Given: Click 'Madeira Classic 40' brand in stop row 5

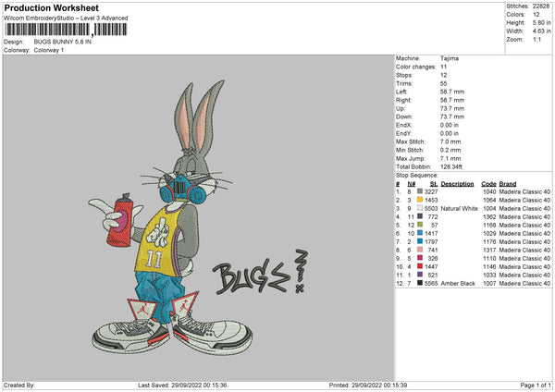Looking at the screenshot, I should coord(524,225).
